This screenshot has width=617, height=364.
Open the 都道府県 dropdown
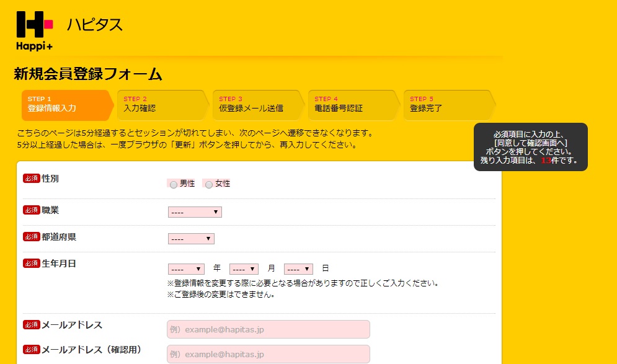[191, 239]
